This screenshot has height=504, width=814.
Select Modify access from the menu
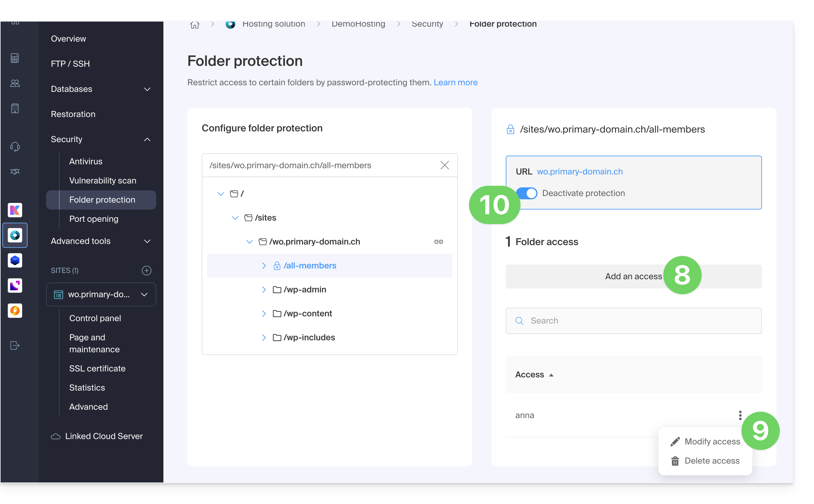(x=705, y=442)
